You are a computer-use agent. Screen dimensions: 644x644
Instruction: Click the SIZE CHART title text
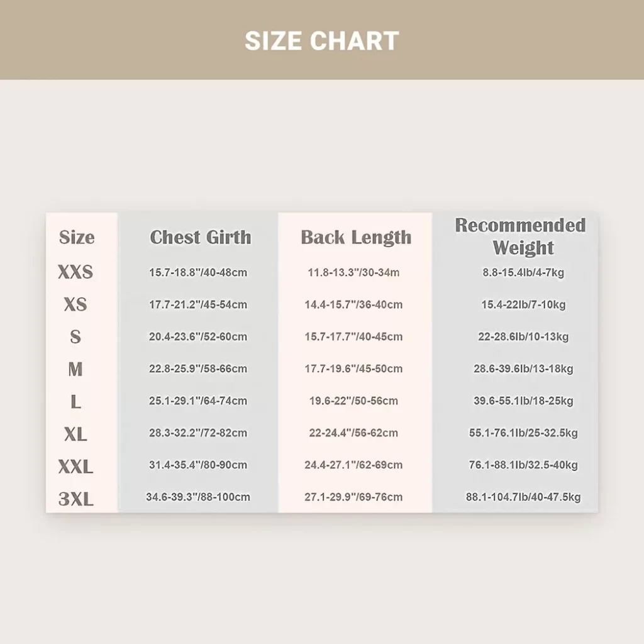(x=321, y=41)
